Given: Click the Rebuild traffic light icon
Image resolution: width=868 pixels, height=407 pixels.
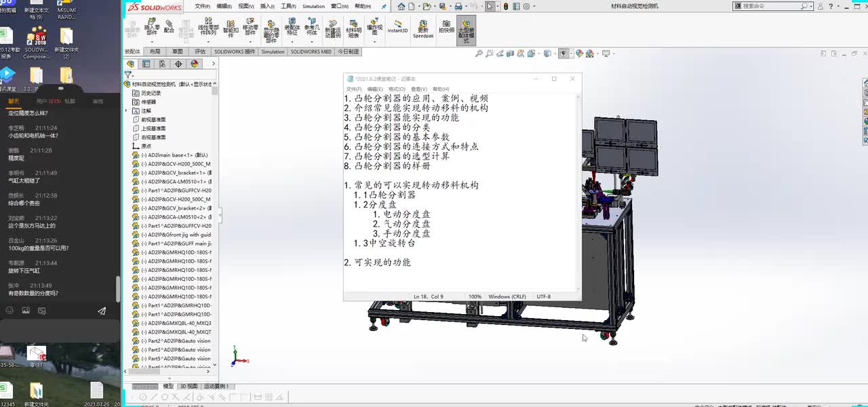Looking at the screenshot, I should click(506, 6).
